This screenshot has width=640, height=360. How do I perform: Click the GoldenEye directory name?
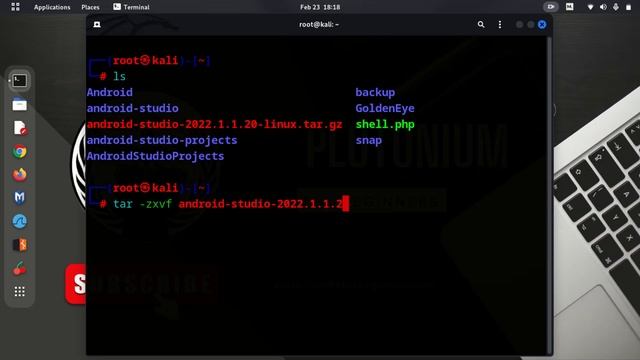click(385, 108)
